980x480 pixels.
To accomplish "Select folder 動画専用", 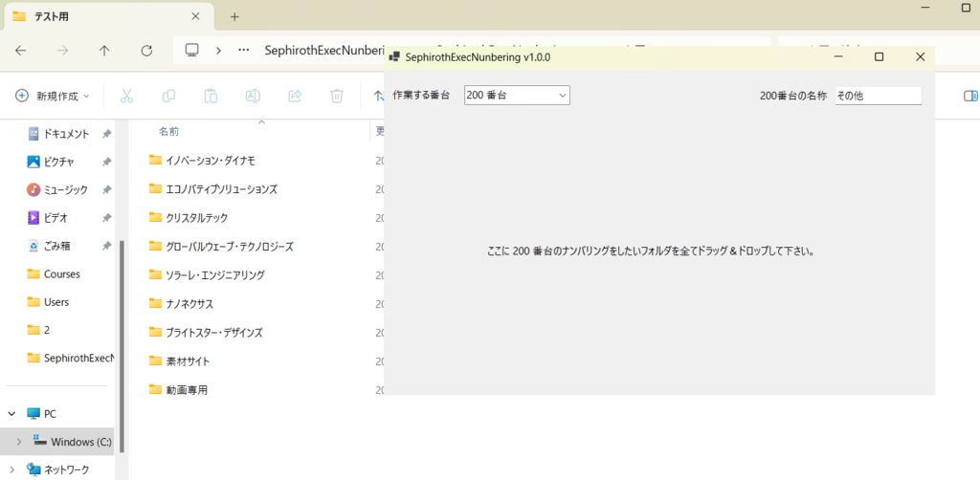I will [x=178, y=390].
